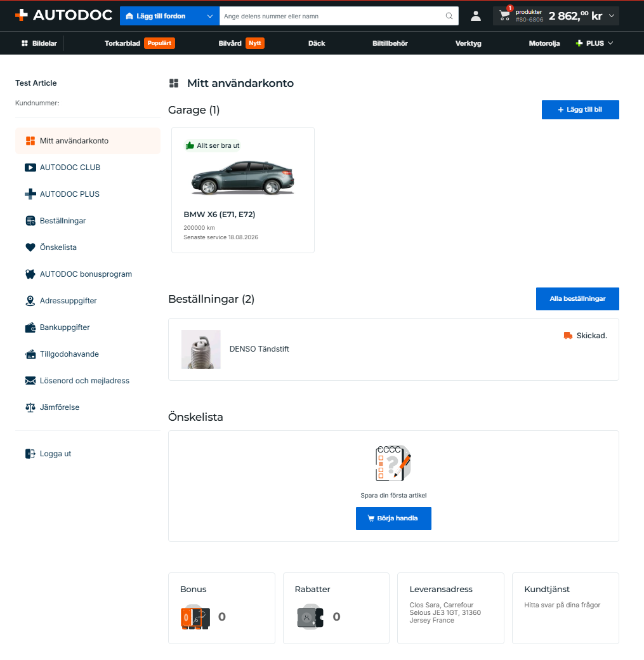
Task: Open Torkarblad in the navigation bar
Action: [122, 43]
